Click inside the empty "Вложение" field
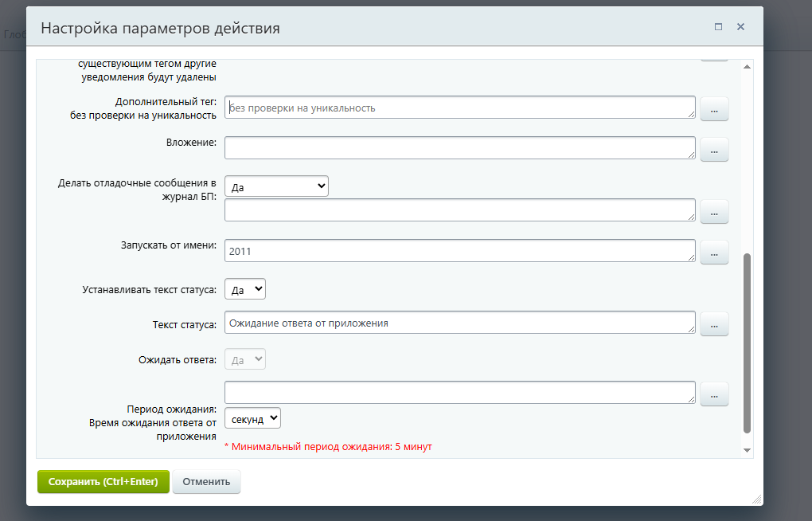The width and height of the screenshot is (812, 521). [460, 148]
